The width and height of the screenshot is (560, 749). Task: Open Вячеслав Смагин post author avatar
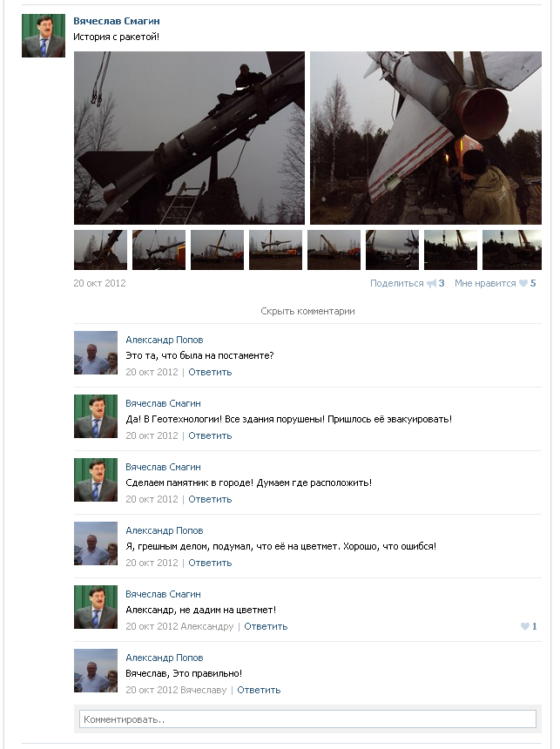[x=44, y=36]
